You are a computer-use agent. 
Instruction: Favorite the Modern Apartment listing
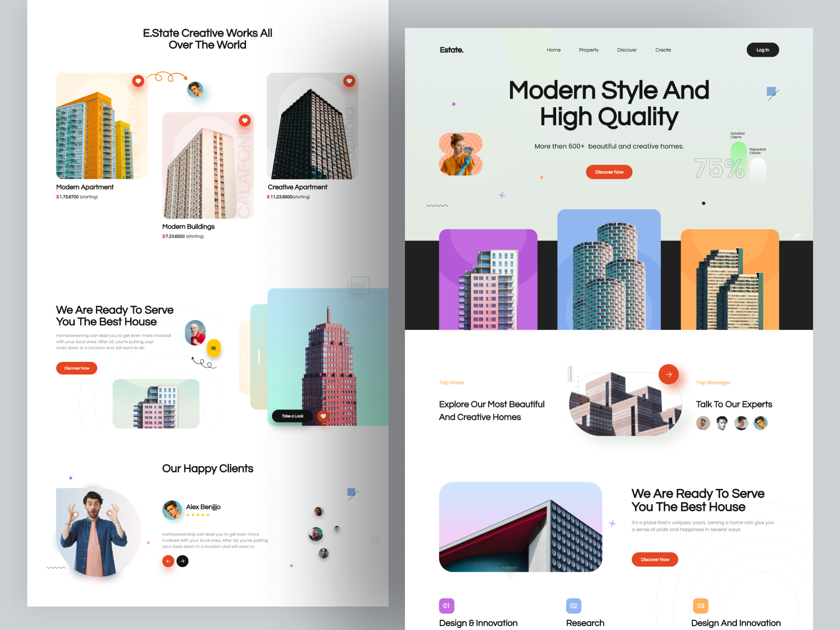point(138,81)
